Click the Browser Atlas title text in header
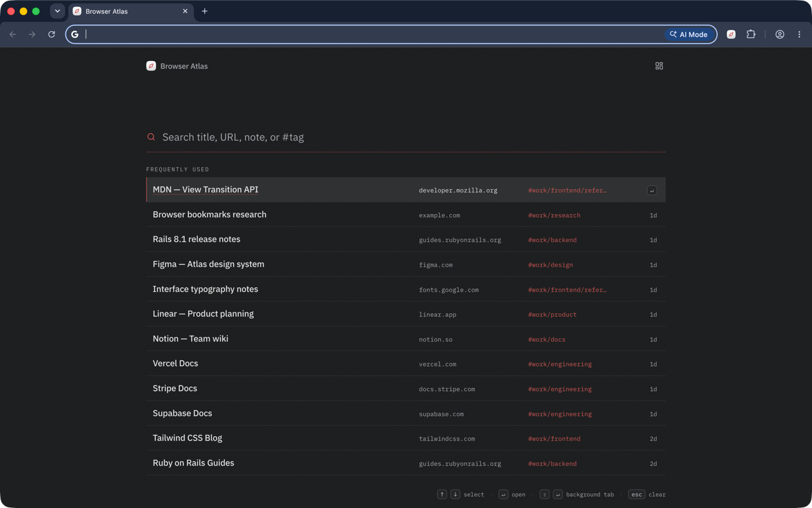Viewport: 812px width, 508px height. tap(184, 66)
